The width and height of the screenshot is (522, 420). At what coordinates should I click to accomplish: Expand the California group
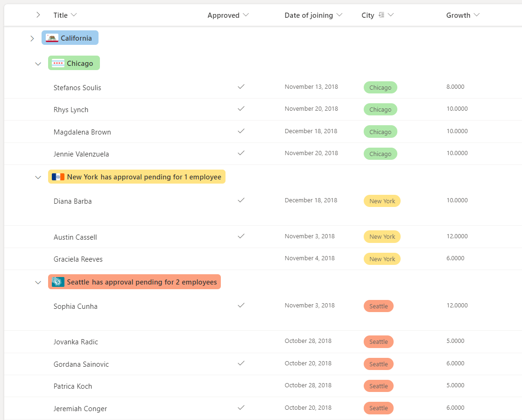[x=32, y=39]
